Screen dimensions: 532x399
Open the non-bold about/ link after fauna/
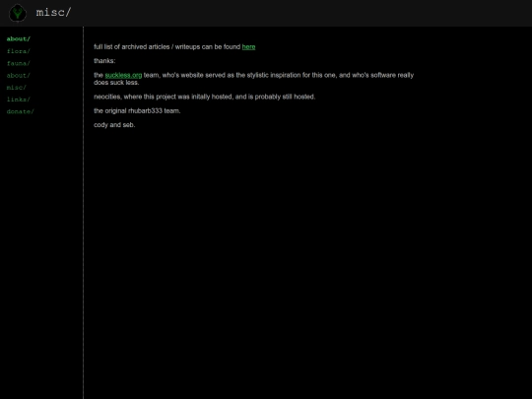[19, 75]
